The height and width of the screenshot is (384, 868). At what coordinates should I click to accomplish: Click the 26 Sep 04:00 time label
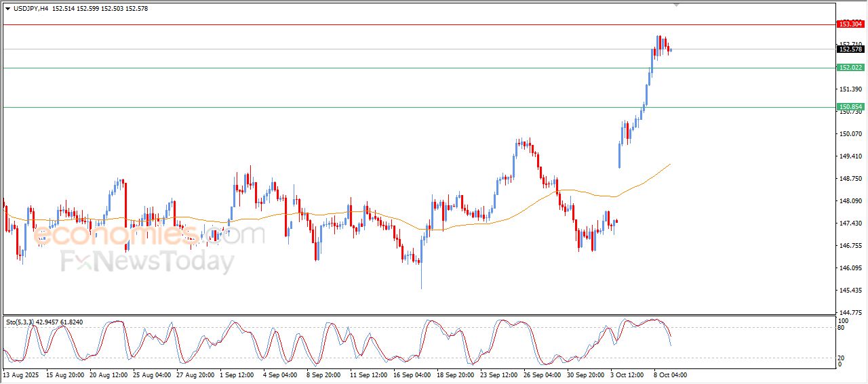click(x=542, y=375)
